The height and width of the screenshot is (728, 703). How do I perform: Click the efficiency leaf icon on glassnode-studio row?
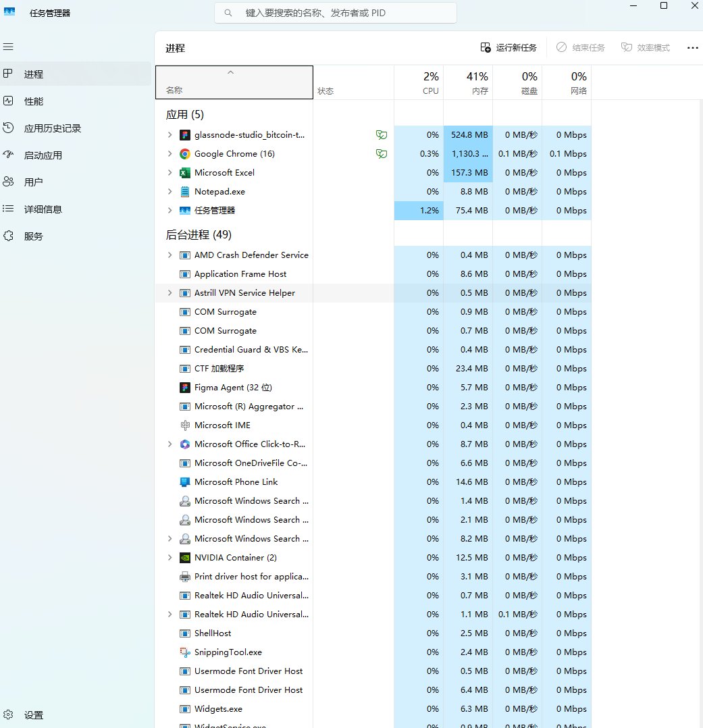coord(382,135)
